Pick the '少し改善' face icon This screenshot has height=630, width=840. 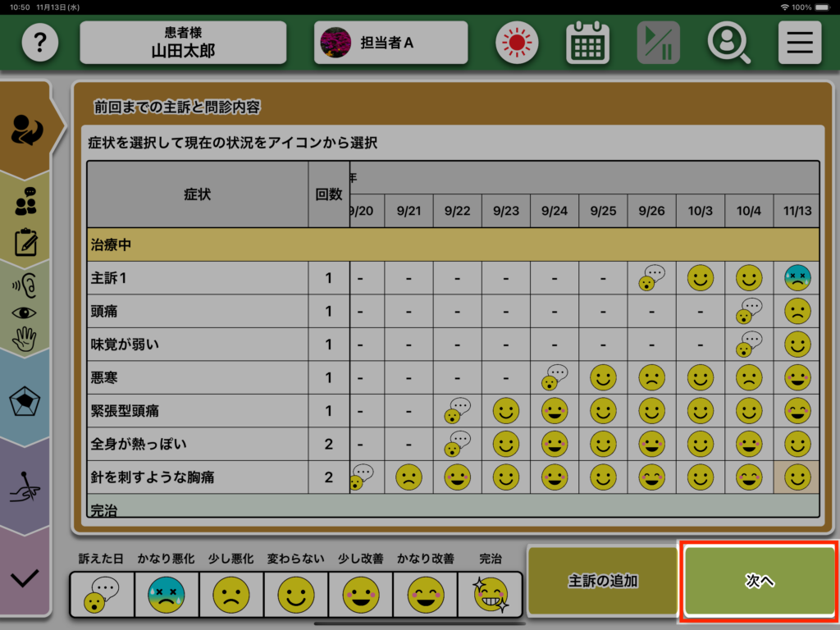click(361, 594)
